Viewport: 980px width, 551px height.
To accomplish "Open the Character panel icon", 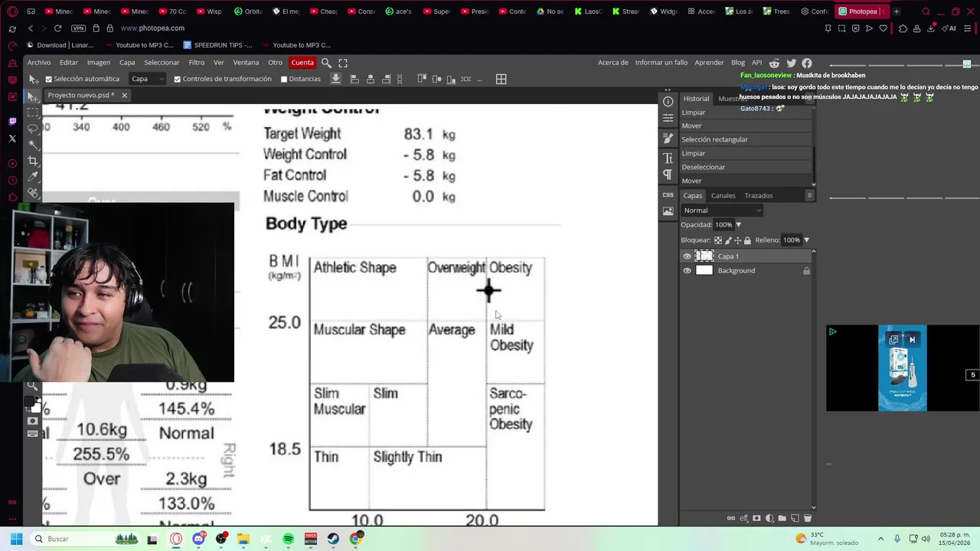I will 668,158.
